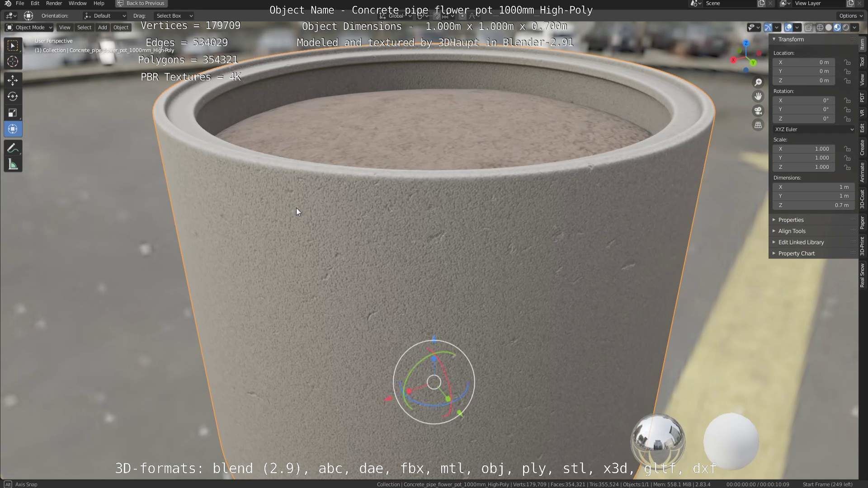Open Orientation Default dropdown

105,16
